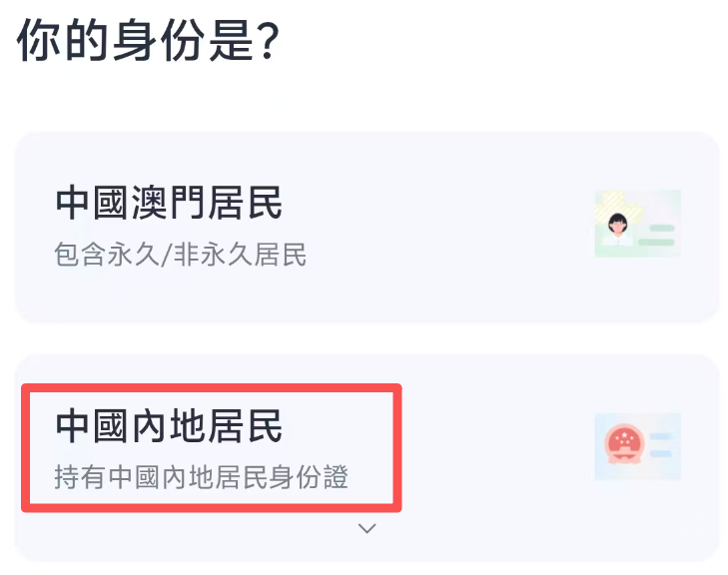Choose the 中國內地居民 title text
728x575 pixels.
tap(170, 427)
